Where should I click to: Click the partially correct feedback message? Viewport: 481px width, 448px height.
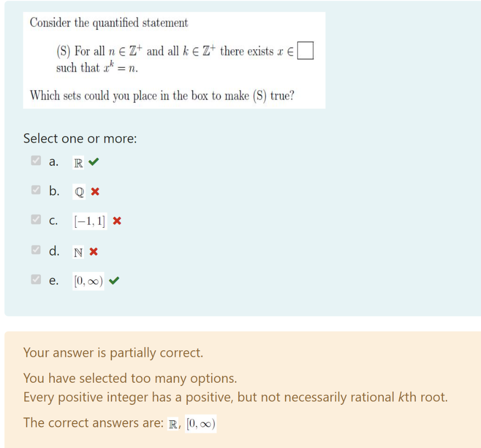pyautogui.click(x=113, y=353)
